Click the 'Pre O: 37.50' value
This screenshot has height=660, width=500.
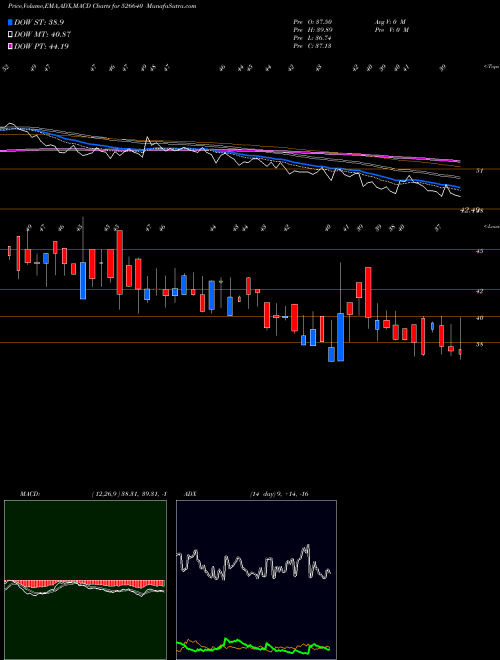point(312,22)
